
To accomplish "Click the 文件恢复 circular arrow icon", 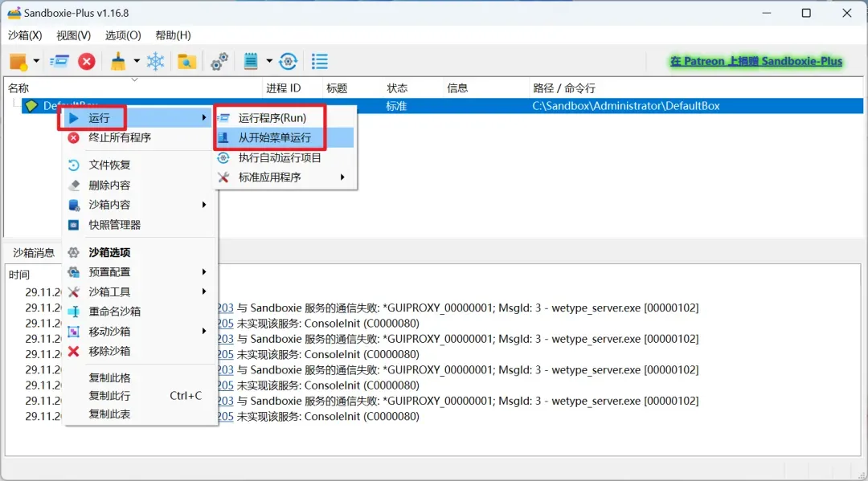I will 74,165.
